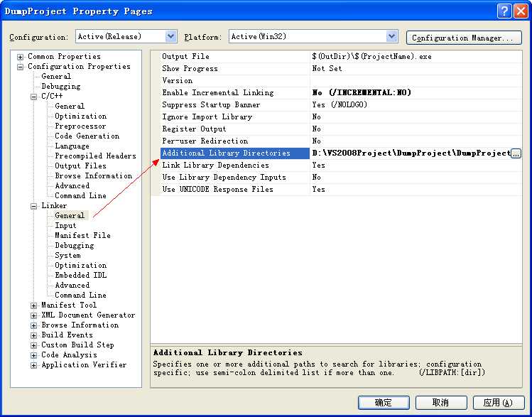
Task: Click the help question mark button
Action: pyautogui.click(x=504, y=11)
